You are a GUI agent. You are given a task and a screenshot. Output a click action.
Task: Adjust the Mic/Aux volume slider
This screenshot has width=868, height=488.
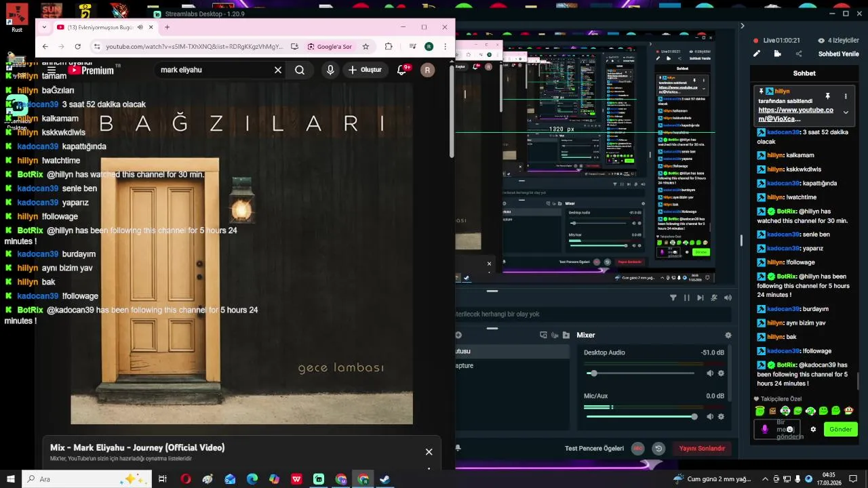641,416
